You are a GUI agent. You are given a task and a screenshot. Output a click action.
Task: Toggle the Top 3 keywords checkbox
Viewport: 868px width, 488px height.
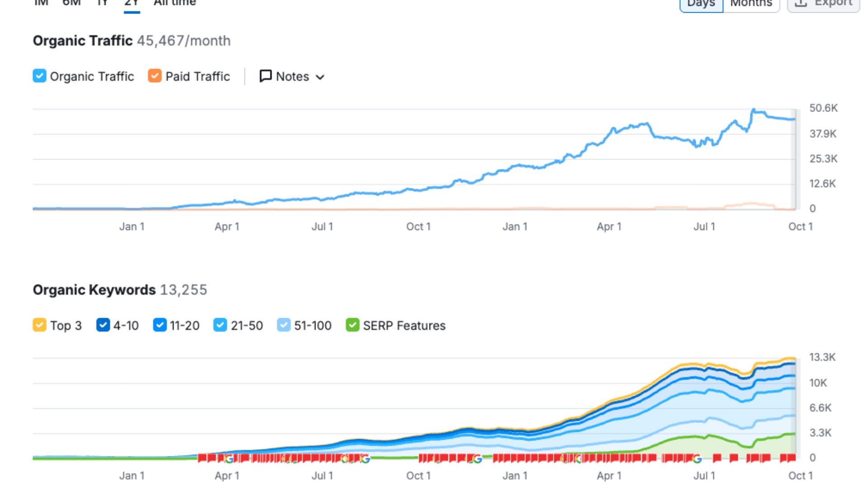point(39,325)
